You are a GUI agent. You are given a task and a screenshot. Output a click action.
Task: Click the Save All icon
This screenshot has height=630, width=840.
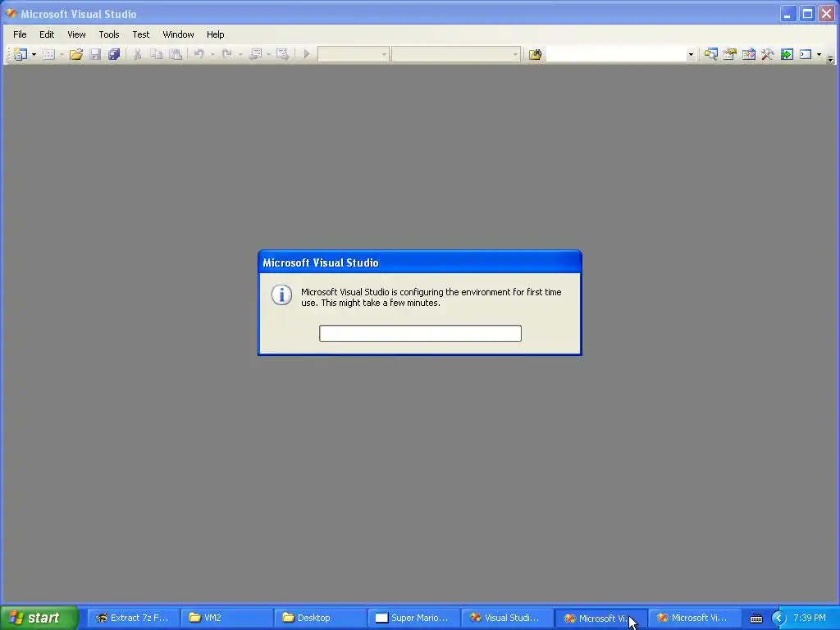[x=114, y=54]
